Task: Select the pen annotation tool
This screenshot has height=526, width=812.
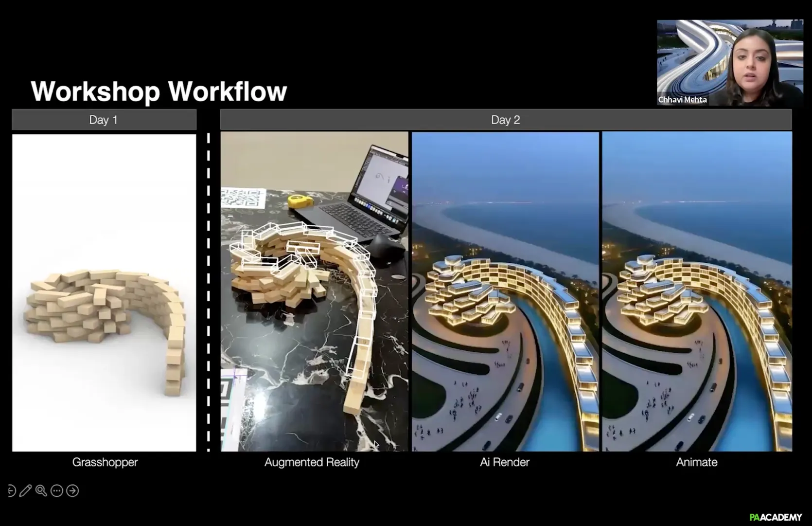Action: coord(25,491)
